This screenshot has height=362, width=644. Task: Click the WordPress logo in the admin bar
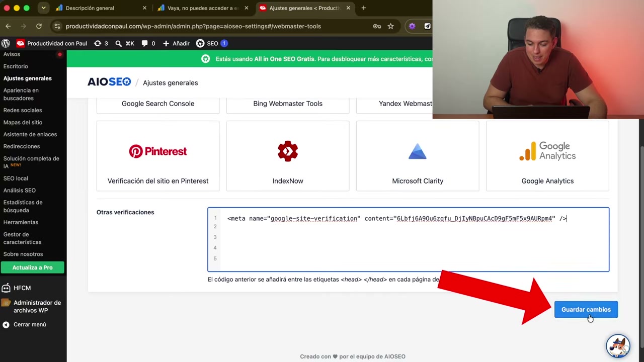point(6,44)
